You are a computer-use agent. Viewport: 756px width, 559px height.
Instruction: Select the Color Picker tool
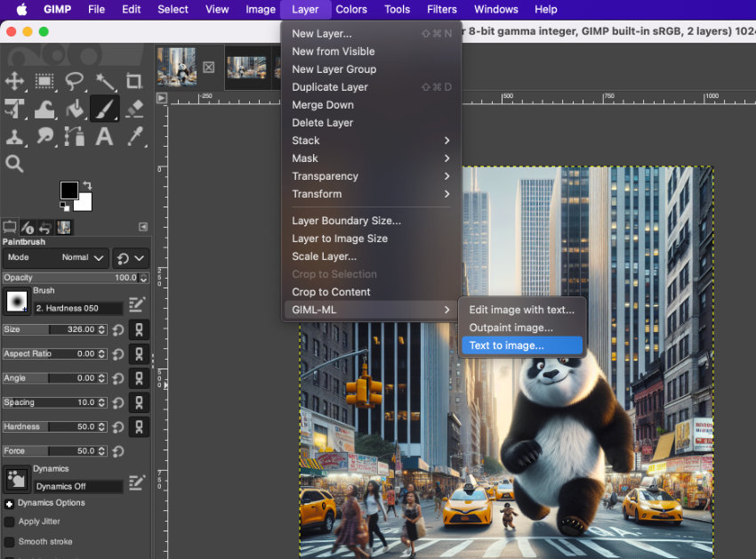[135, 136]
